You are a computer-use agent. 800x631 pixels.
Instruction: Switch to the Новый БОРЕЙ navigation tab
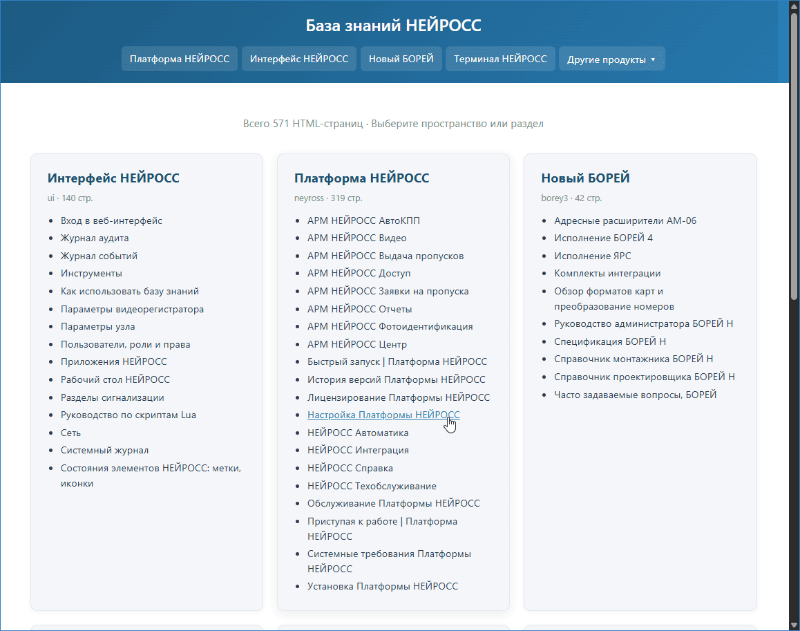point(401,59)
